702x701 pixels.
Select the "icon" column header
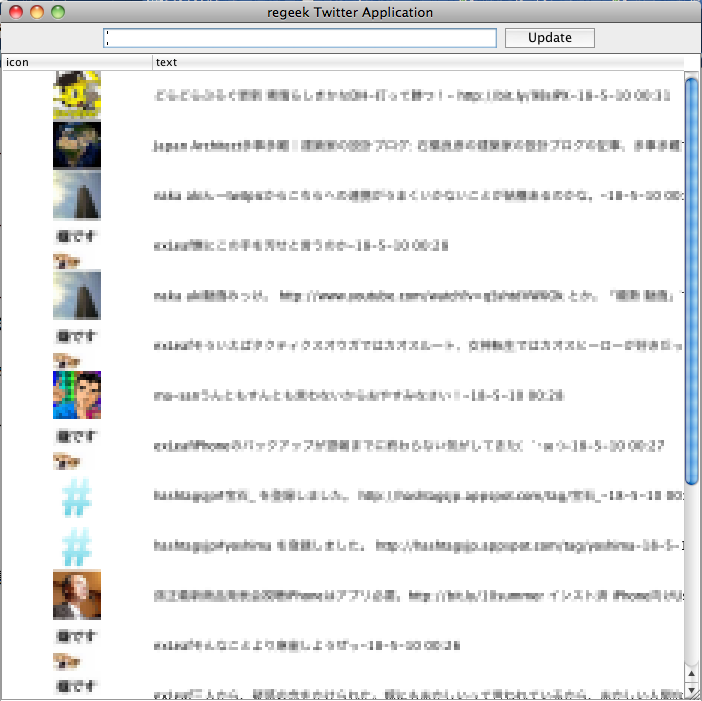(x=77, y=62)
